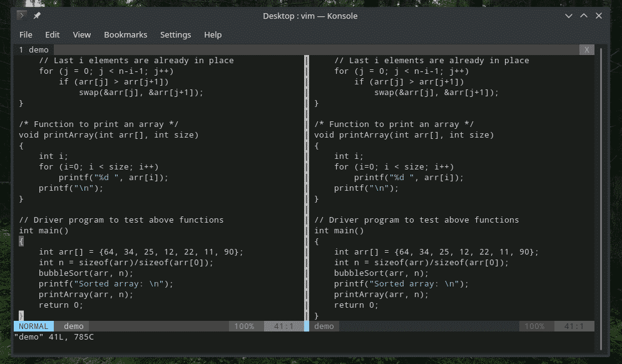
Task: Click '// Driver program' comment in right pane
Action: [417, 220]
